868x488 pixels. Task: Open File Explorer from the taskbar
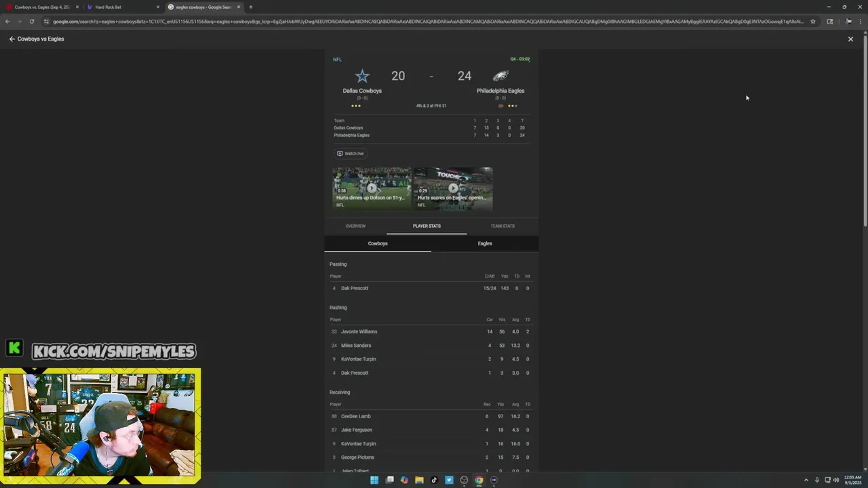point(419,480)
